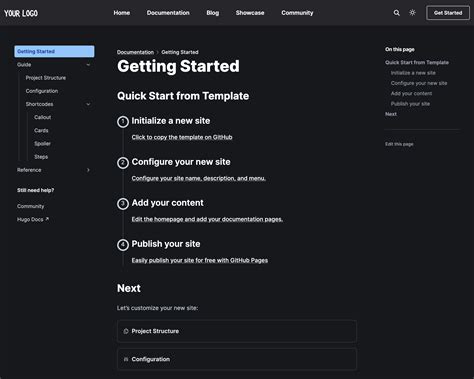The width and height of the screenshot is (474, 379).
Task: Click the Publish your site heading
Action: (x=166, y=244)
